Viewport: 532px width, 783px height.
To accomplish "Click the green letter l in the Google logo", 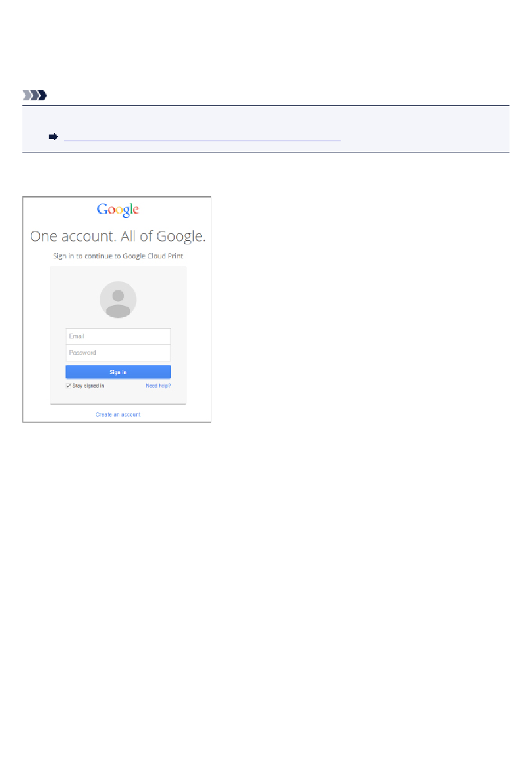I will point(131,209).
